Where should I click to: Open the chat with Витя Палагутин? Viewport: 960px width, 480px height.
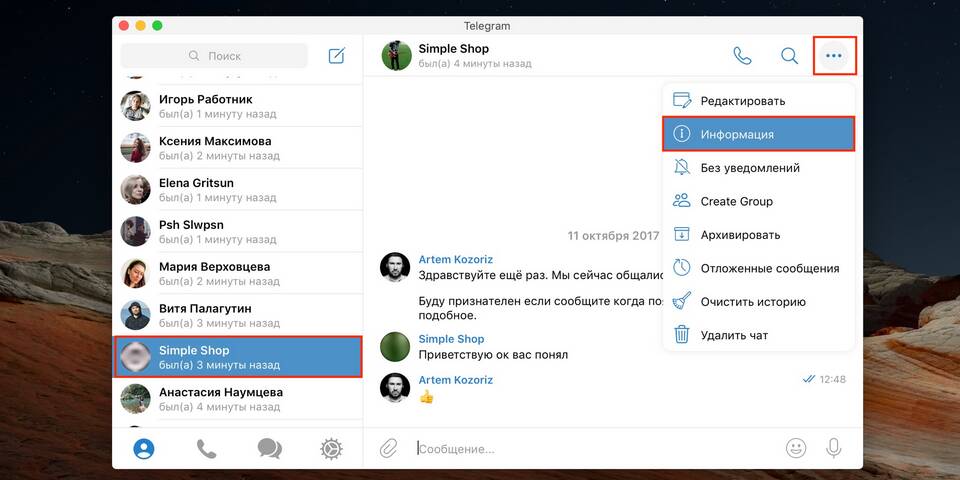click(238, 315)
